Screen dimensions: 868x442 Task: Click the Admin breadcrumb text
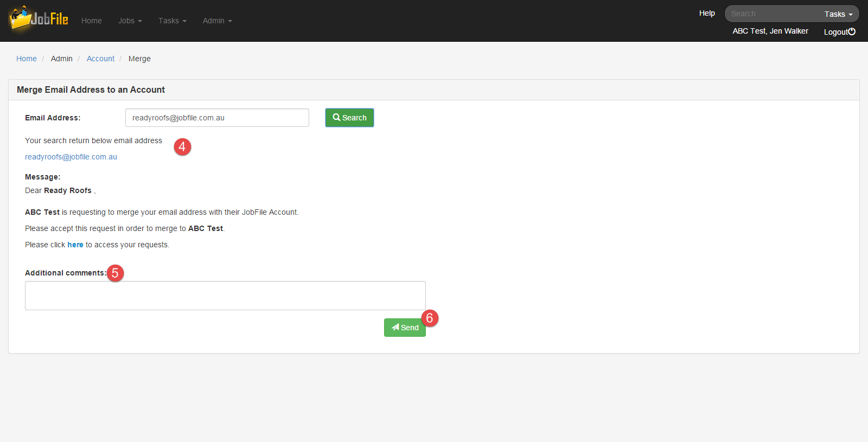tap(62, 59)
